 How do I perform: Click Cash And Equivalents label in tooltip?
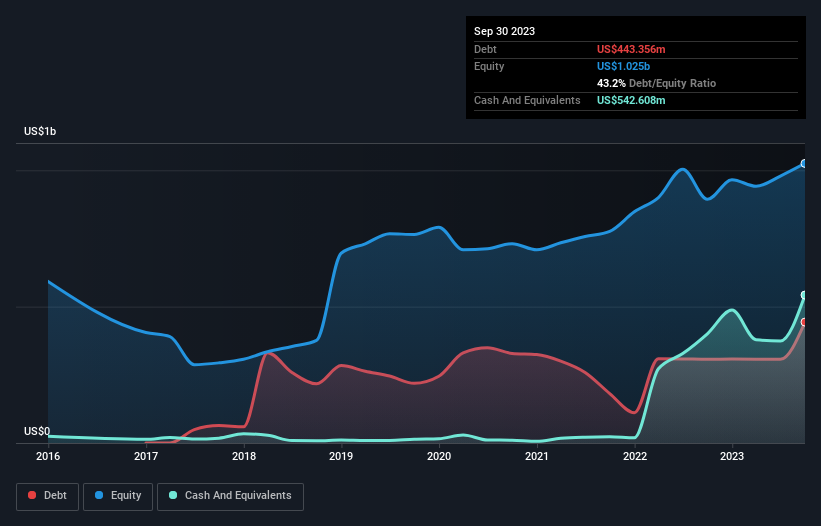coord(527,100)
